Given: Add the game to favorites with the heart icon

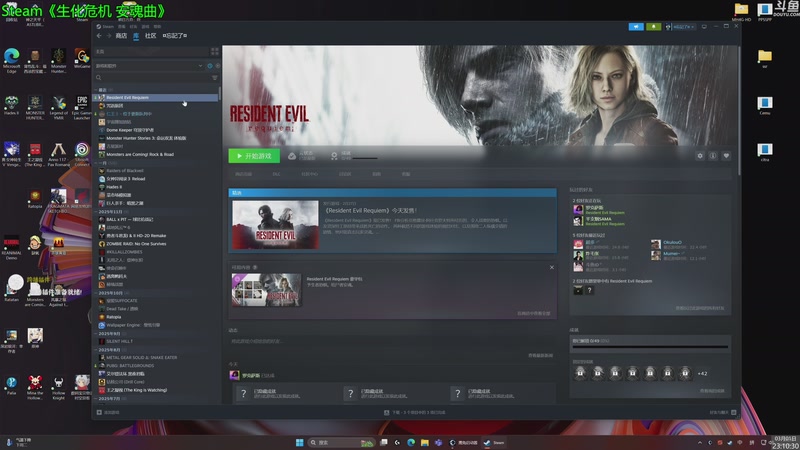Looking at the screenshot, I should 726,156.
